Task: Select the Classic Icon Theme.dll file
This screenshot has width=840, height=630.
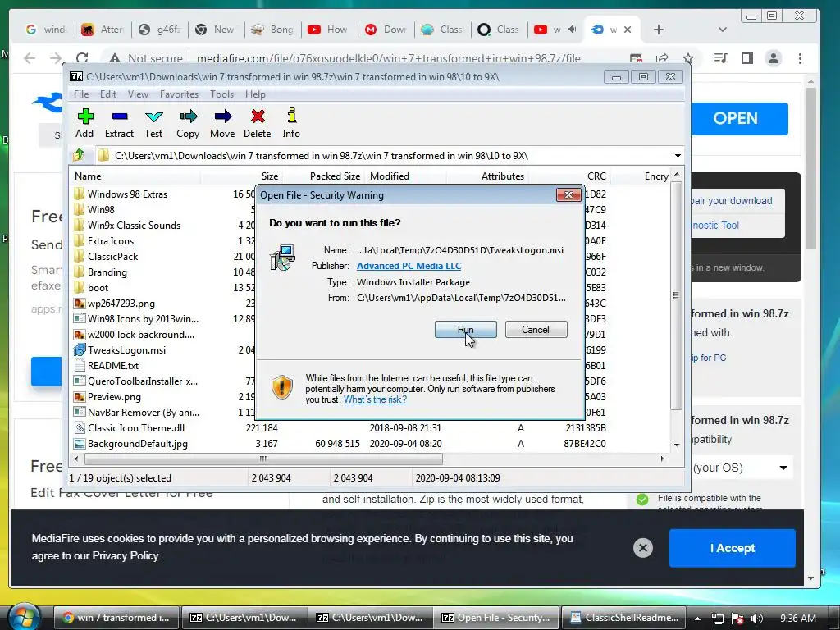Action: 136,427
